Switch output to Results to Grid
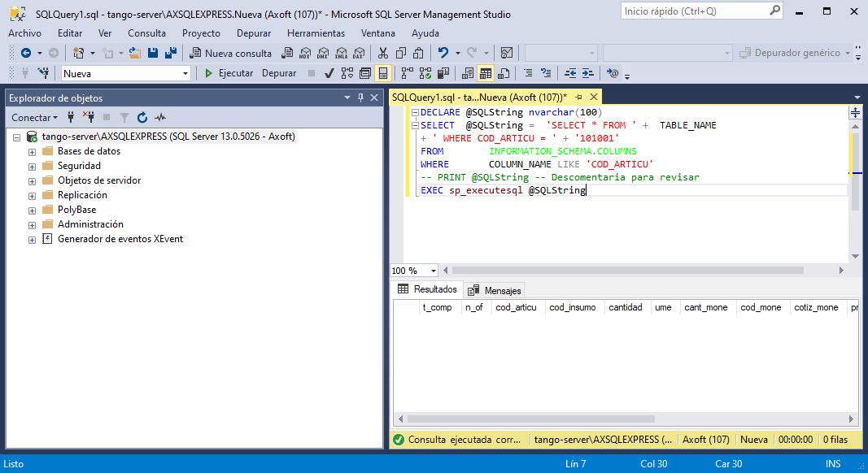 click(x=486, y=73)
